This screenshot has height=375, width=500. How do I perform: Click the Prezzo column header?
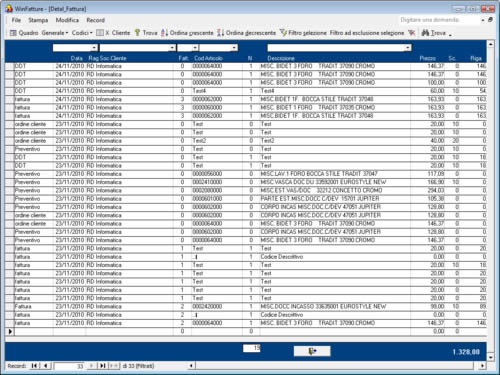tap(427, 58)
